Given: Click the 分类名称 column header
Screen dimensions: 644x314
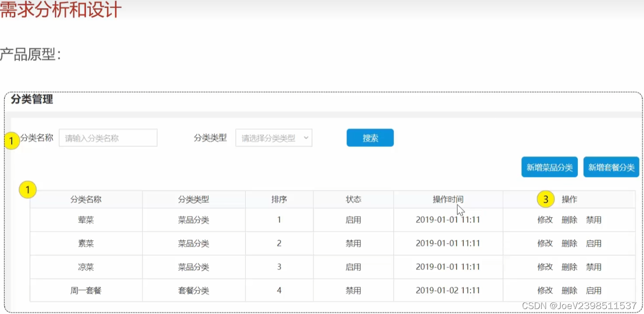Looking at the screenshot, I should tap(86, 199).
